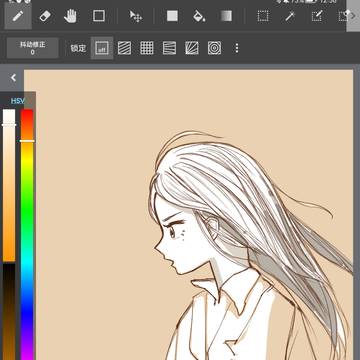
Task: Adjust the saturation slider bar
Action: pos(9,185)
